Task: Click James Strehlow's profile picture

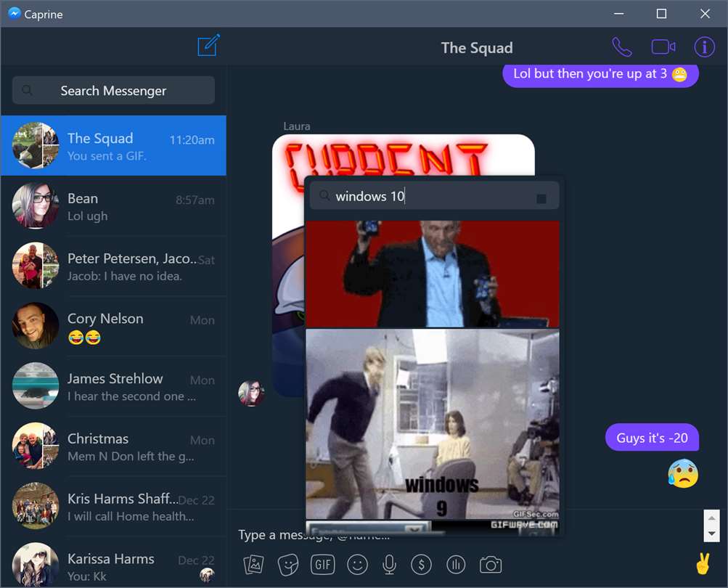Action: (x=36, y=386)
